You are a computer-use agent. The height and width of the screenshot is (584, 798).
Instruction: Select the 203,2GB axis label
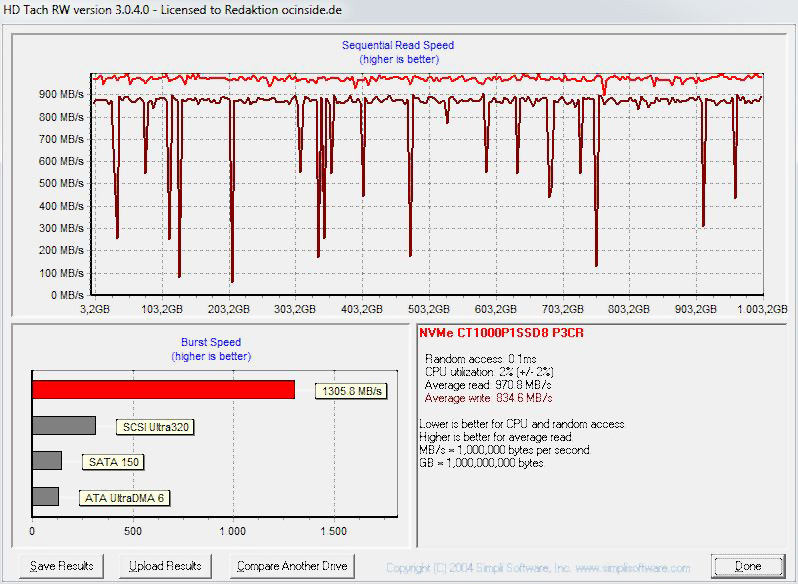click(229, 309)
